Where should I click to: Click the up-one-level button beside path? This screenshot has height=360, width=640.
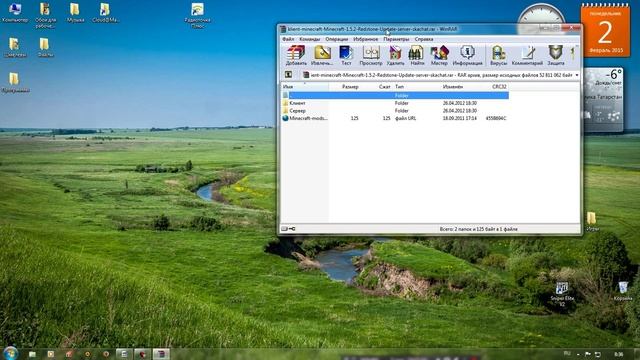[288, 75]
